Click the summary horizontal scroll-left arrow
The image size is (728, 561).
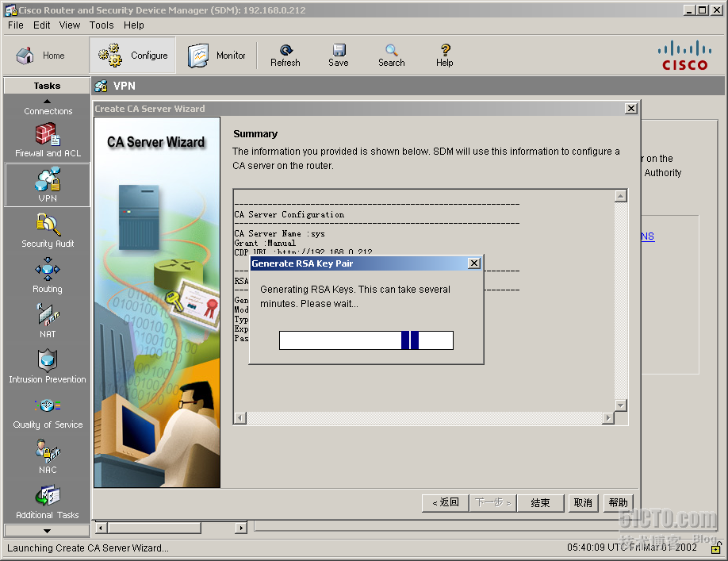click(x=240, y=418)
